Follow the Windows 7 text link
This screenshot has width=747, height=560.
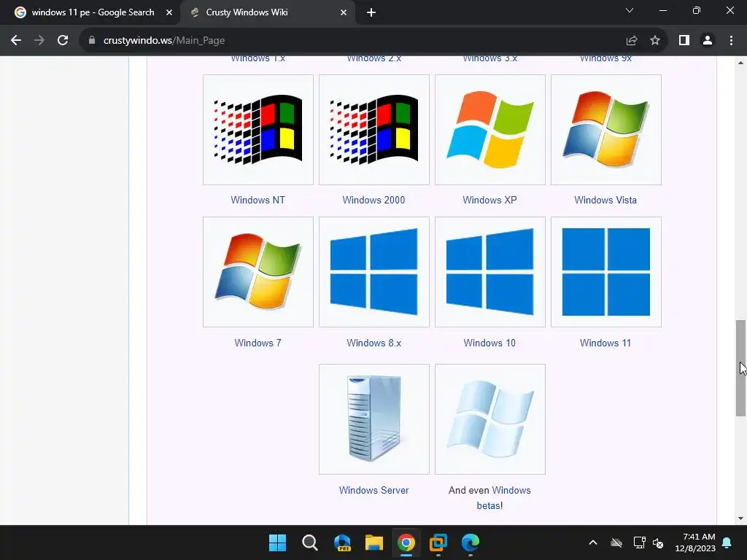[x=258, y=343]
